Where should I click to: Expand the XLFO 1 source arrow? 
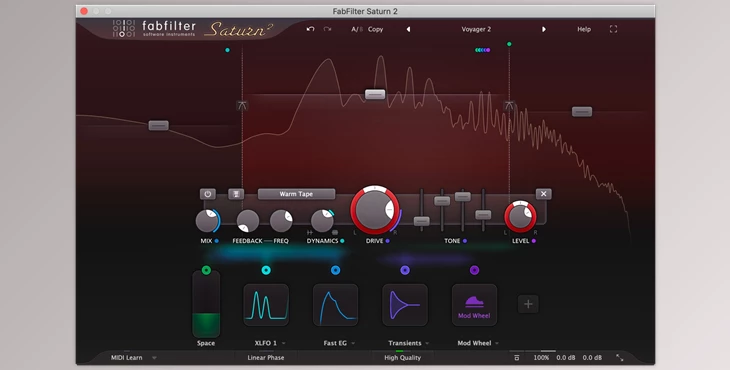[x=284, y=343]
